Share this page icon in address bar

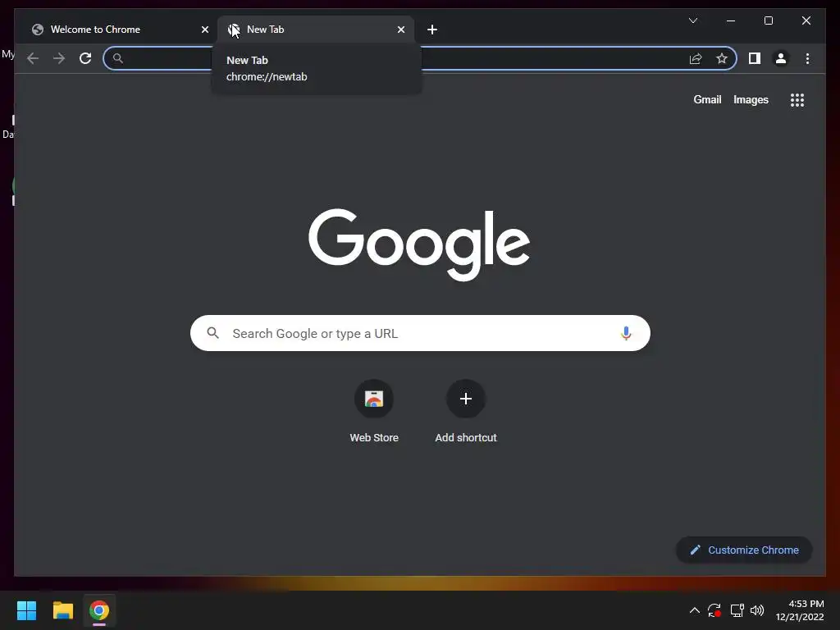tap(696, 58)
